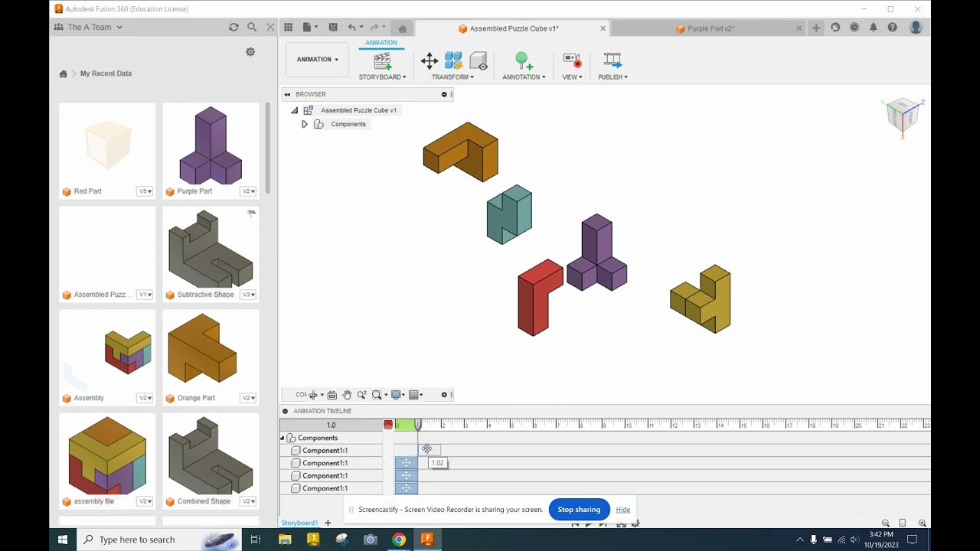
Task: Open Red Part version V5 dropdown
Action: coord(145,191)
